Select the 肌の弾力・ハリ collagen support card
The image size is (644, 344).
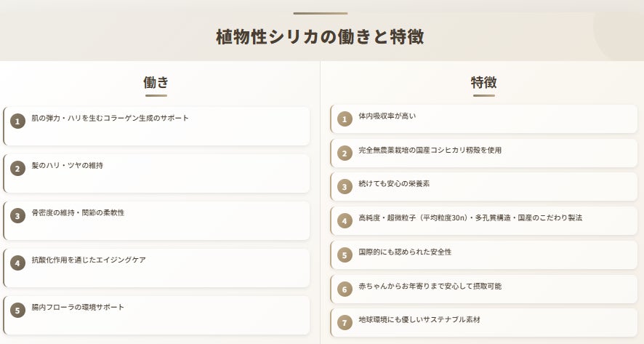156,126
